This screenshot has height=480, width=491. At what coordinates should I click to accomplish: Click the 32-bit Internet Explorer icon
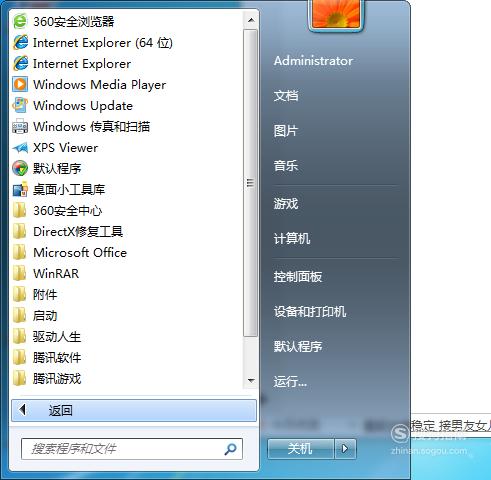(x=20, y=64)
